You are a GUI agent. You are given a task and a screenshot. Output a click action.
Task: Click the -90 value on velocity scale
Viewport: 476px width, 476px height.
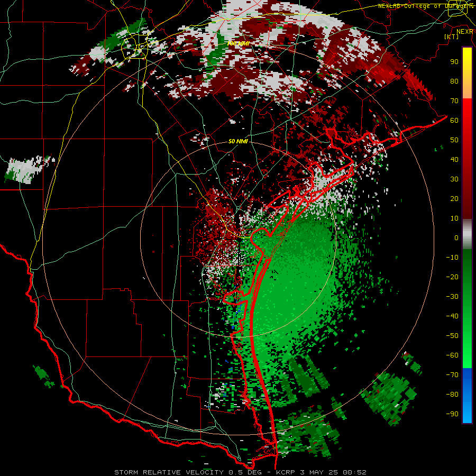(x=452, y=414)
